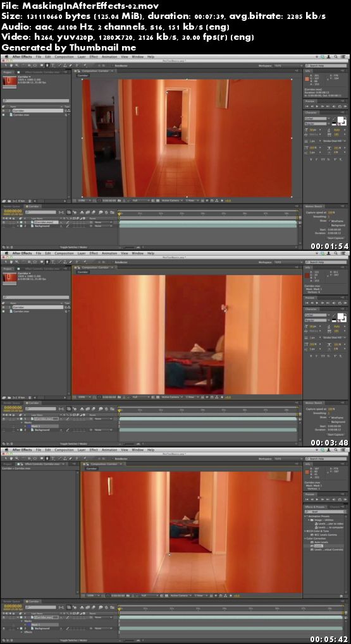Click the Effects & Presets search field, 00:05:42 frame
The width and height of the screenshot is (351, 644).
pyautogui.click(x=324, y=511)
